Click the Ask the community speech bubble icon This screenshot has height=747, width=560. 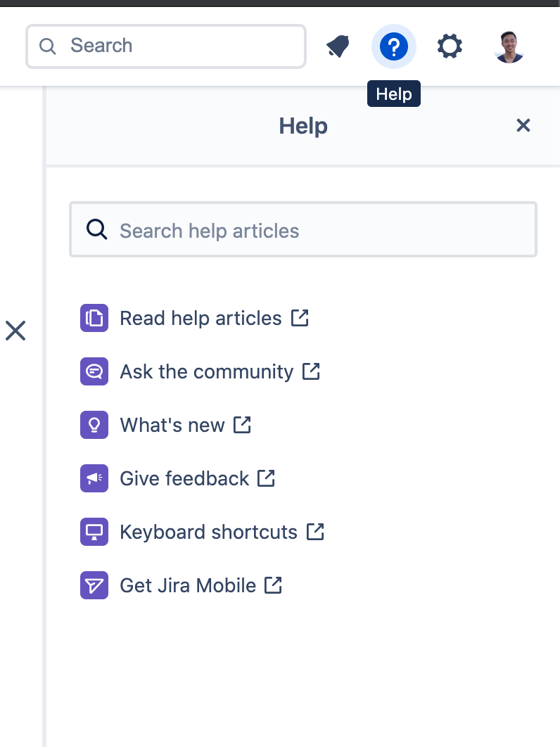click(94, 371)
